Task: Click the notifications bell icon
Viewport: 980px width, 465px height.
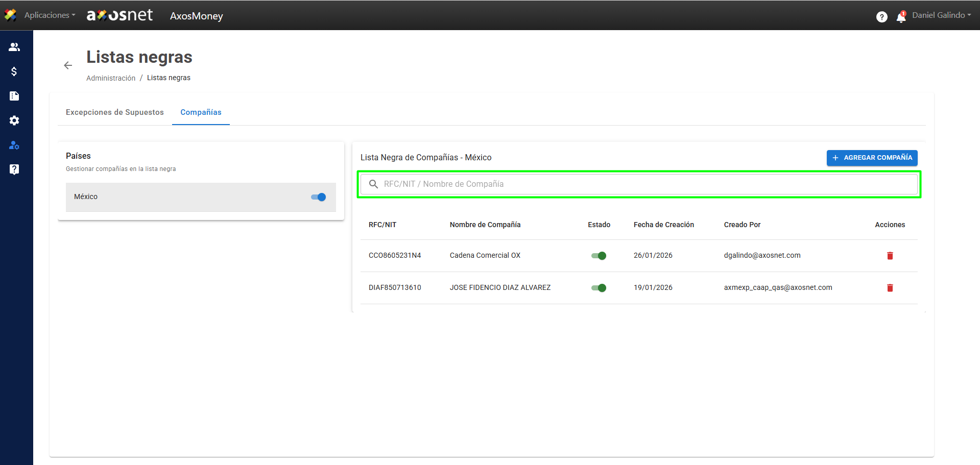Action: tap(901, 17)
